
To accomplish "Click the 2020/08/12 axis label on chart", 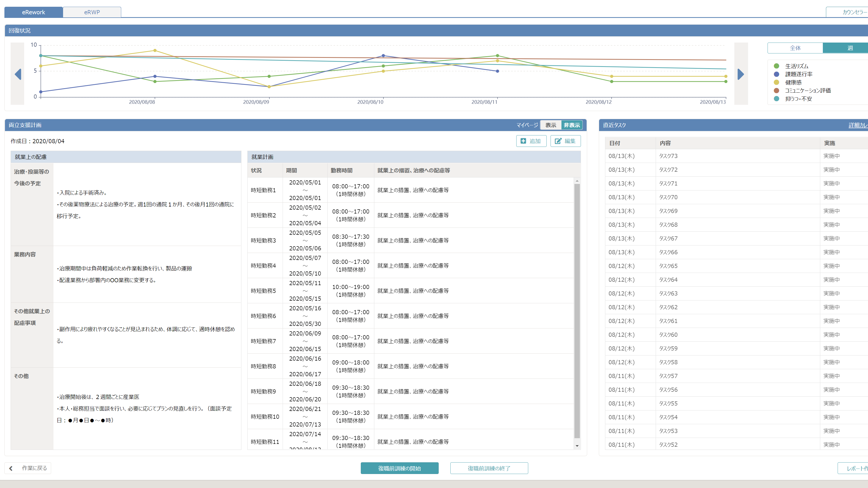I will pyautogui.click(x=598, y=102).
